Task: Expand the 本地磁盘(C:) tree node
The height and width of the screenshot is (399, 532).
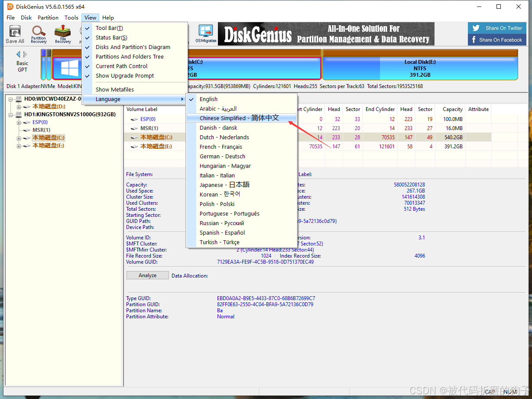Action: point(19,138)
